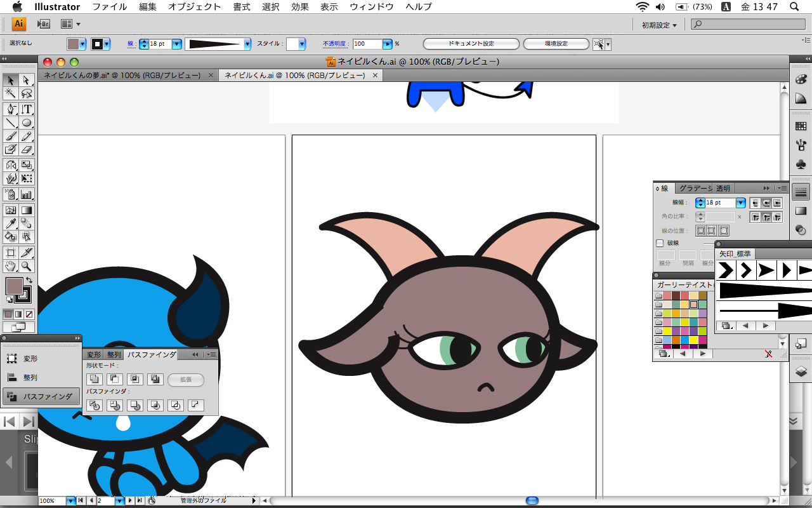Image resolution: width=812 pixels, height=508 pixels.
Task: Activate the Zoom magnifier tool
Action: point(27,267)
